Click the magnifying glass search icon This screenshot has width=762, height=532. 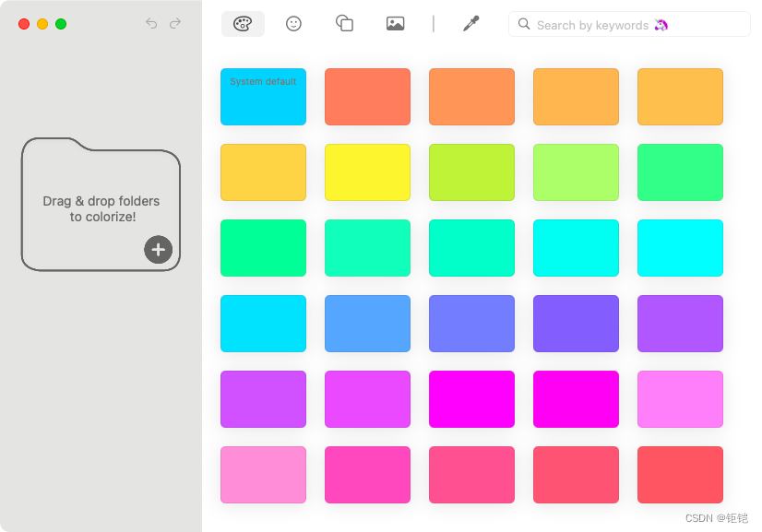[524, 24]
